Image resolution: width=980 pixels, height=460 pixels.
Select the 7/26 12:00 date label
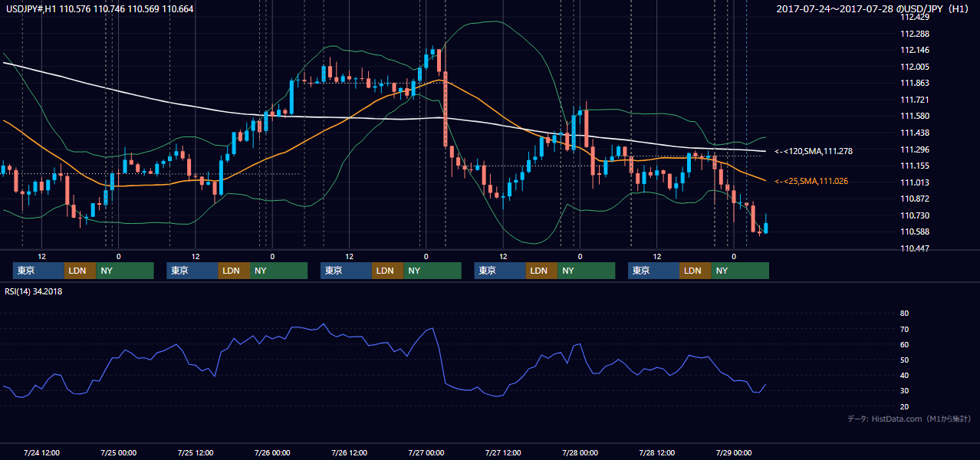(x=349, y=452)
